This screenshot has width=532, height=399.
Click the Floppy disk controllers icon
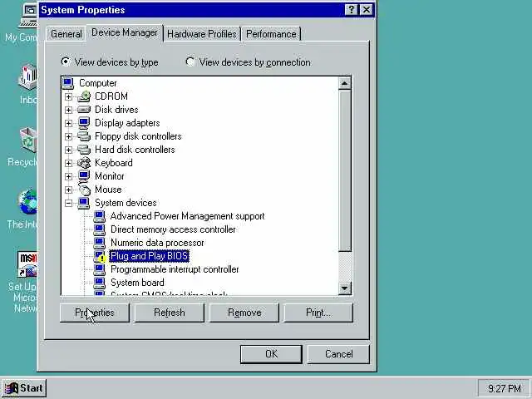(84, 136)
